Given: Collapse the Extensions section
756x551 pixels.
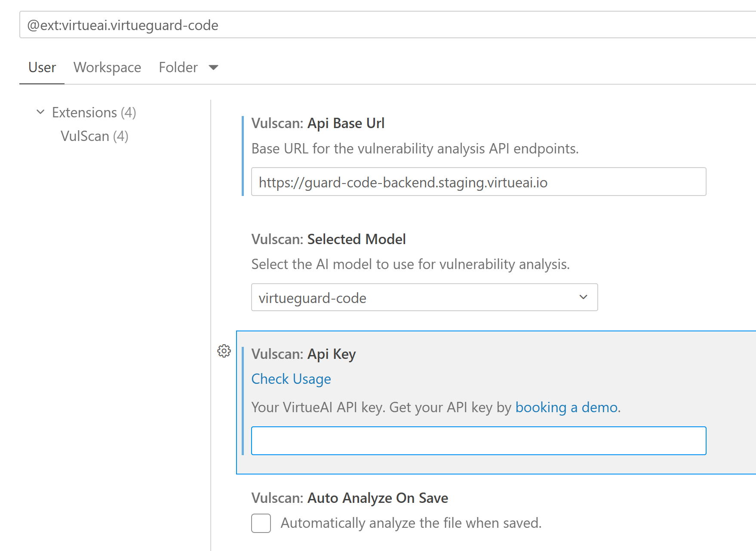Looking at the screenshot, I should point(40,112).
